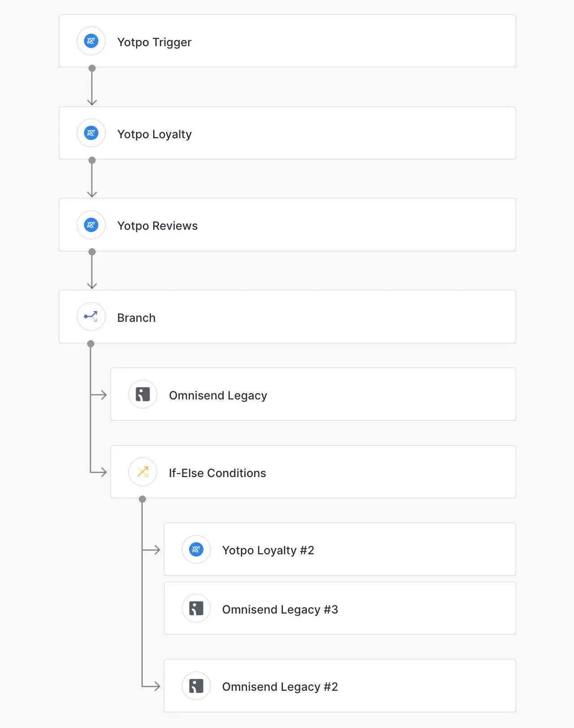
Task: Click the If-Else Conditions shuffle icon
Action: point(143,472)
